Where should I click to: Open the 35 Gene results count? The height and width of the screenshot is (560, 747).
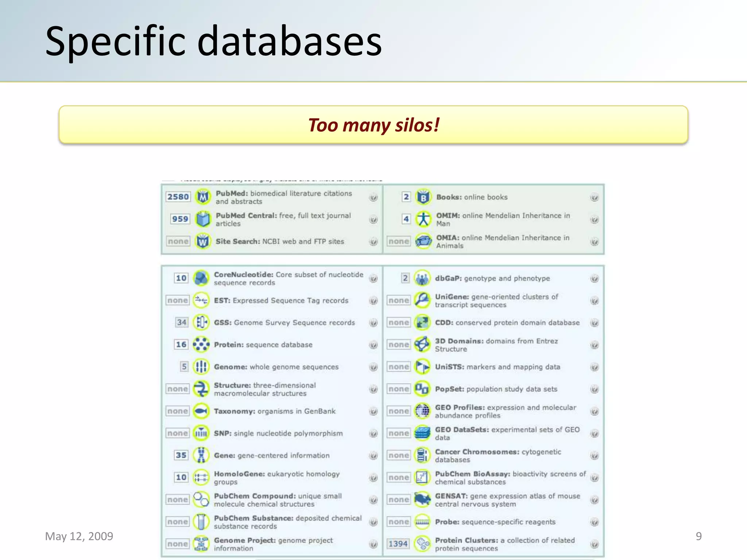pos(181,455)
